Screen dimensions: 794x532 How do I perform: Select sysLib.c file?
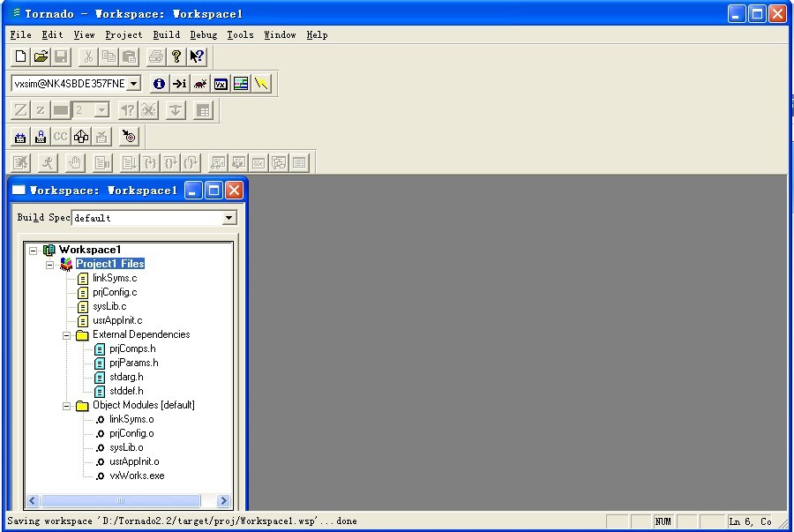click(x=109, y=306)
